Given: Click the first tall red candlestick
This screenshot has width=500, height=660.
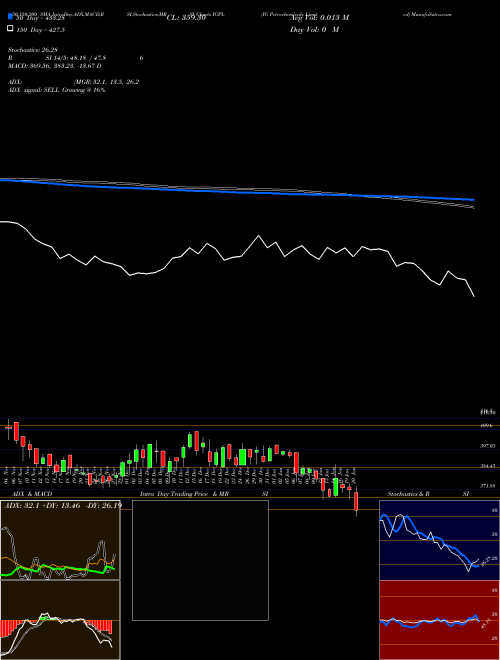Looking at the screenshot, I should point(16,432).
